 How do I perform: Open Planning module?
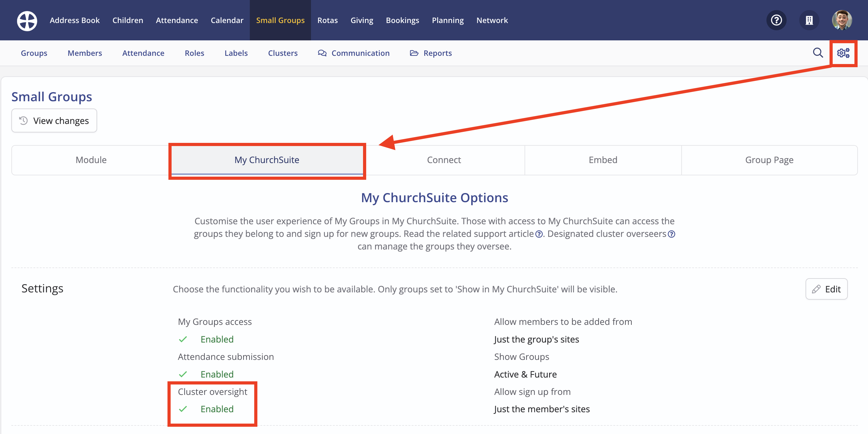point(448,20)
